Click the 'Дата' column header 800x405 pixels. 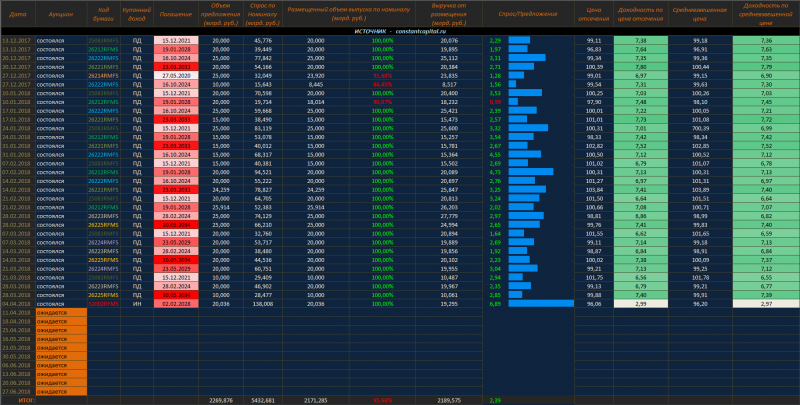pos(17,16)
